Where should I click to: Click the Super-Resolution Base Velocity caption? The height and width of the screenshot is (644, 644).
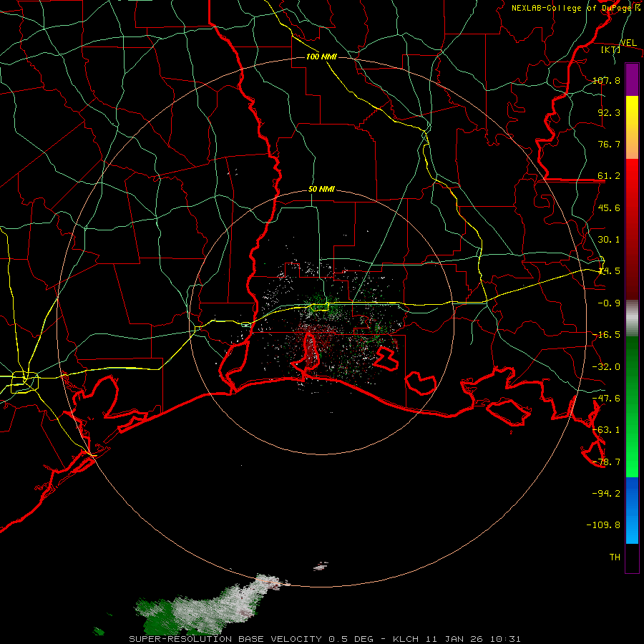325,639
